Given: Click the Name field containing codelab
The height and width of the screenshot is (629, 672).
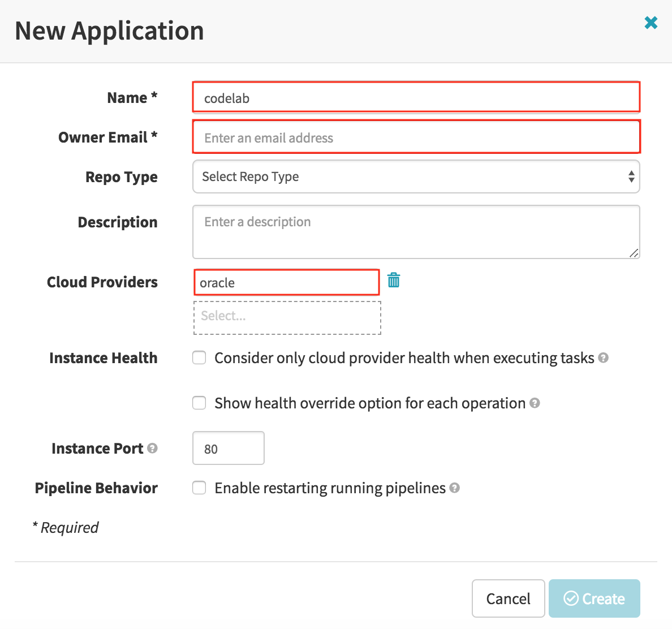Looking at the screenshot, I should [416, 98].
